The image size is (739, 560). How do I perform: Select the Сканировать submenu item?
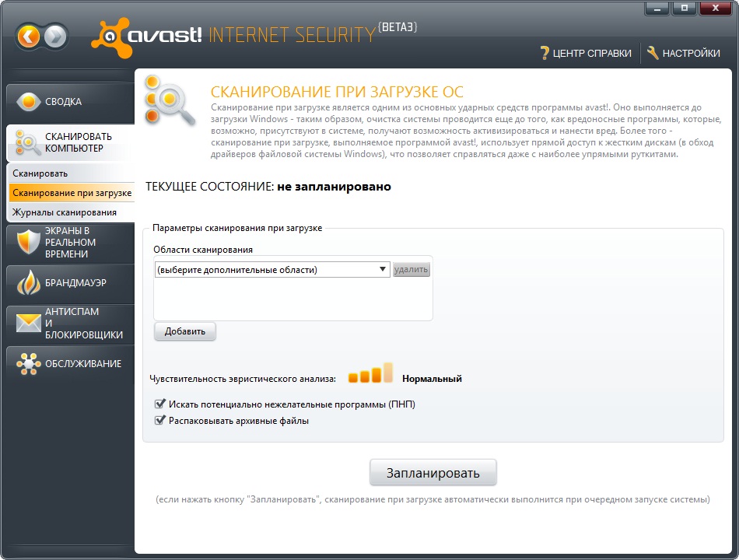72,173
